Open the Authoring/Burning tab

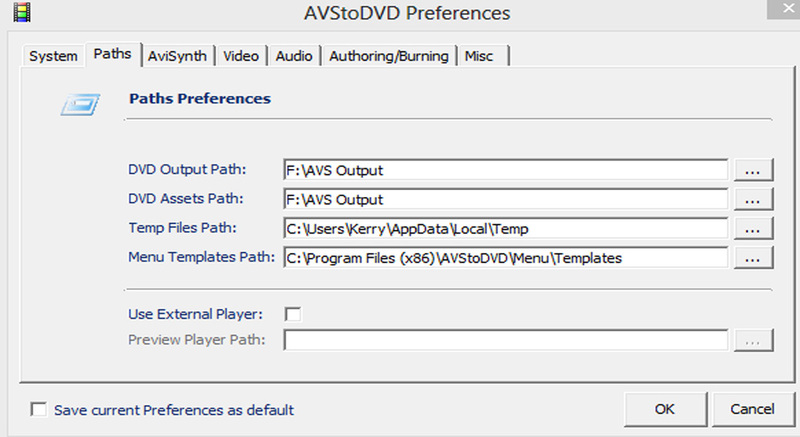pyautogui.click(x=389, y=56)
